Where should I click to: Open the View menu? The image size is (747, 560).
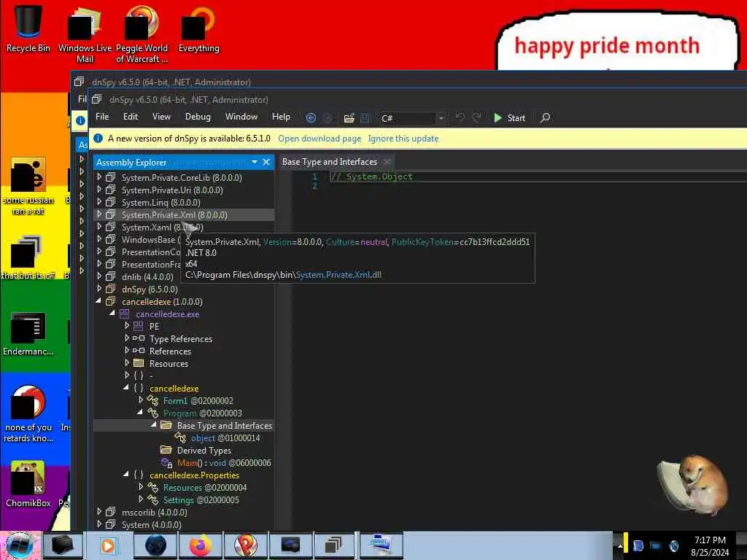point(161,117)
